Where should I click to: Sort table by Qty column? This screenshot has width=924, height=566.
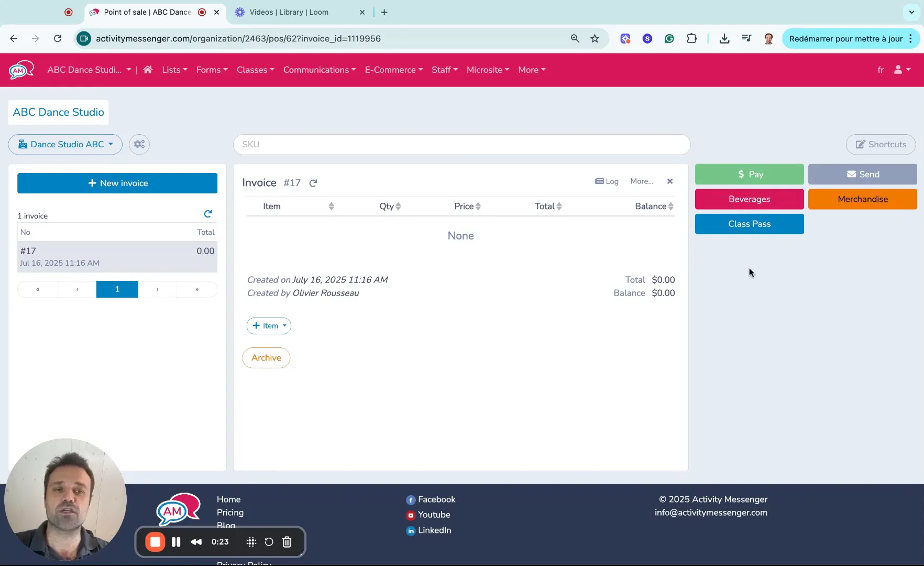click(398, 206)
